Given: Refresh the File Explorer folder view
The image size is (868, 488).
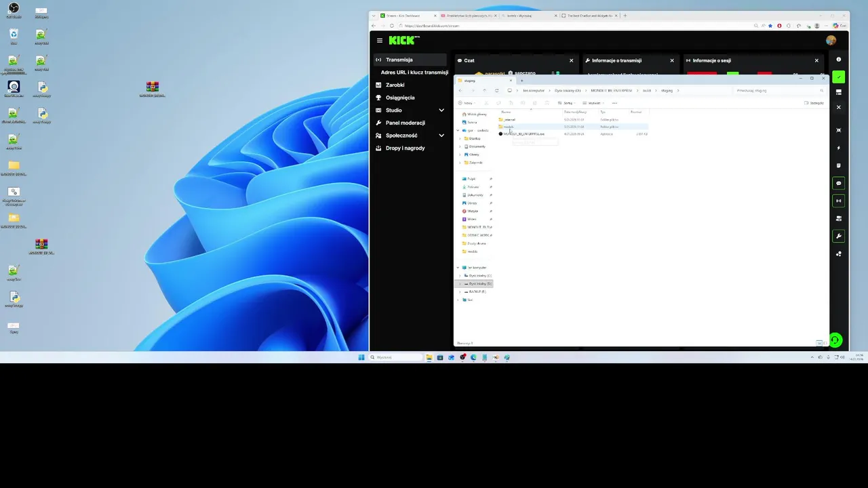Looking at the screenshot, I should (x=496, y=90).
